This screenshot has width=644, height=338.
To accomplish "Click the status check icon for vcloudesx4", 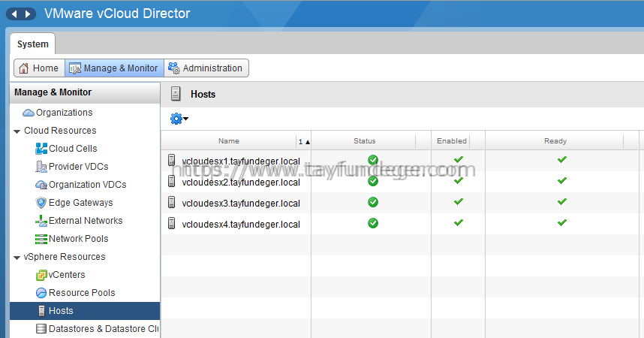I will point(373,223).
